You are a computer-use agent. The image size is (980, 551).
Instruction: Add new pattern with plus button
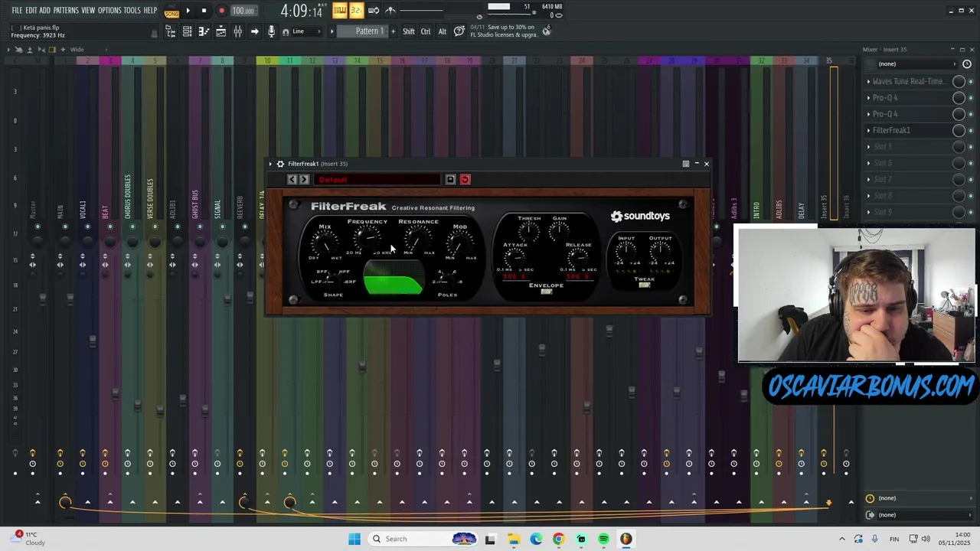[394, 31]
